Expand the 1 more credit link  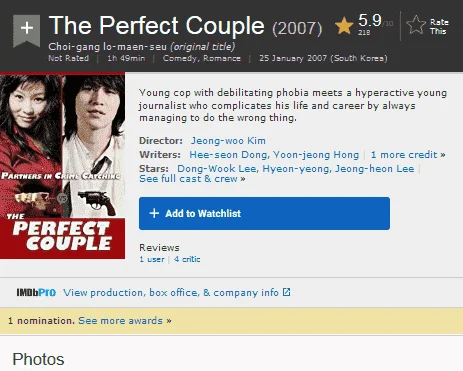point(408,155)
